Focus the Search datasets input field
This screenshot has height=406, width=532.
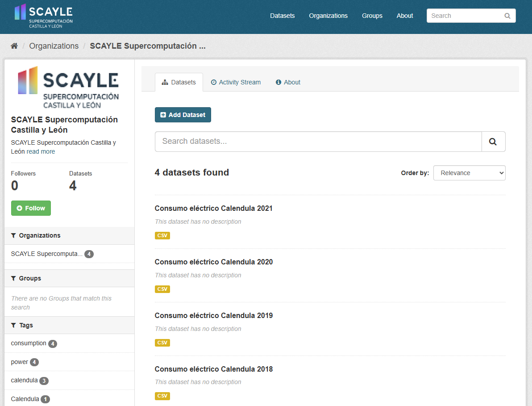[318, 142]
